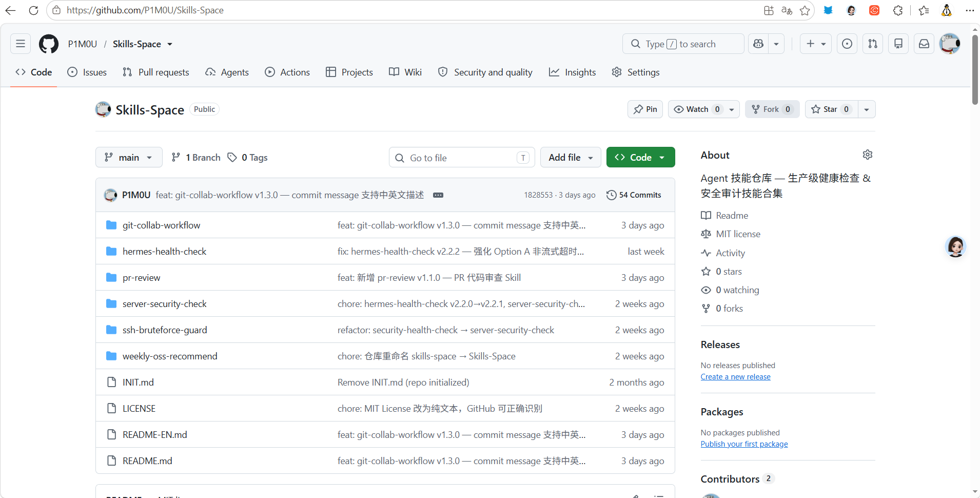Open the star lists dropdown arrow

click(x=867, y=109)
